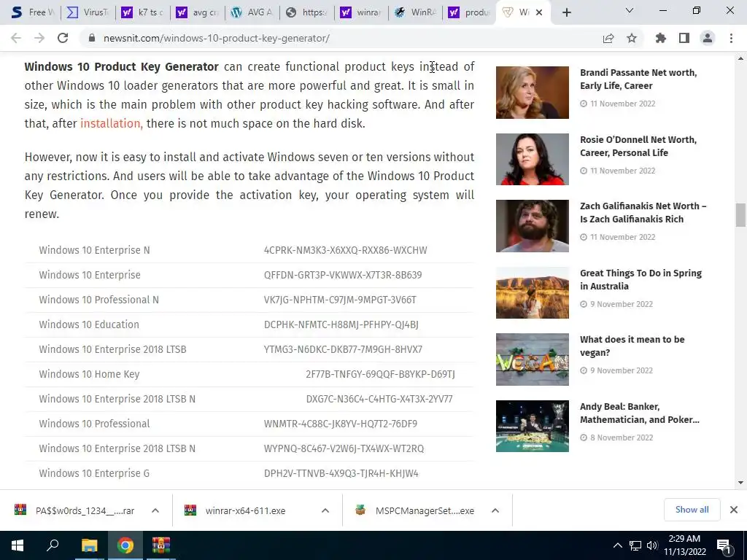Click the padlock site info icon
Viewport: 747px width, 560px height.
[92, 38]
